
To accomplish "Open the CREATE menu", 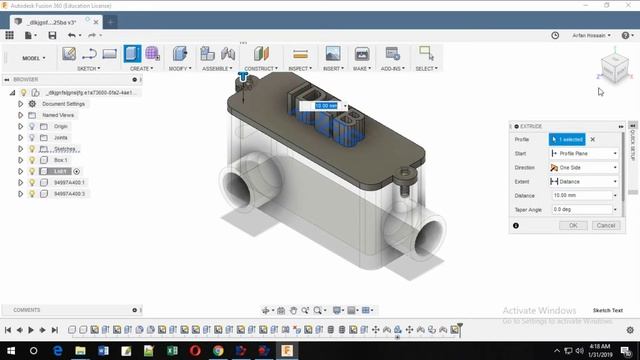I will point(142,69).
